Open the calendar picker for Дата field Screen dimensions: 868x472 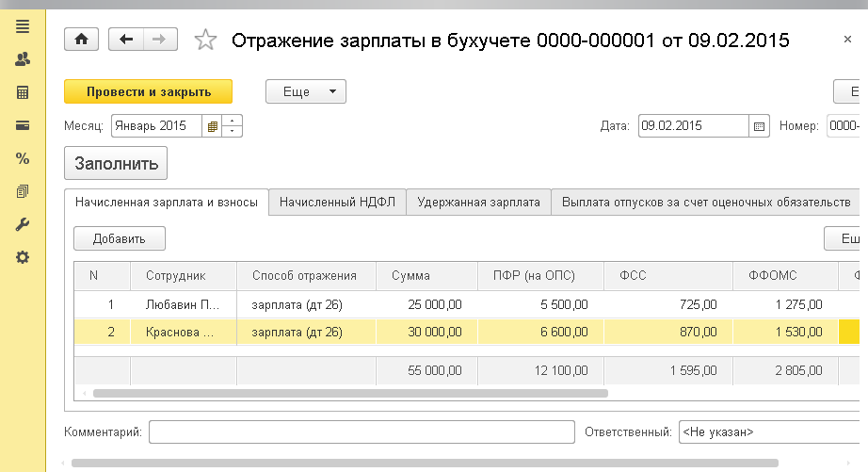pos(760,125)
